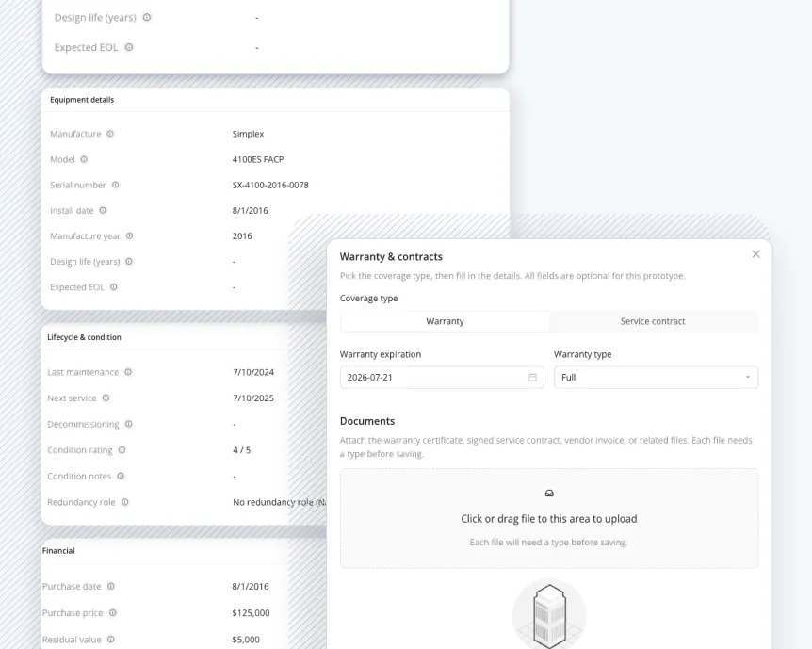Viewport: 812px width, 649px height.
Task: Click the inbox upload icon
Action: pyautogui.click(x=549, y=493)
